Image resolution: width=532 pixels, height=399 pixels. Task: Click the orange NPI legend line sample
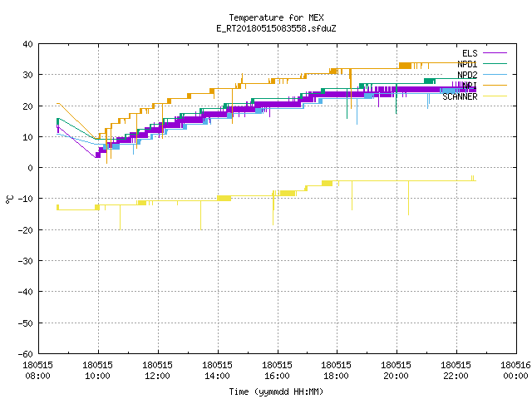495,85
